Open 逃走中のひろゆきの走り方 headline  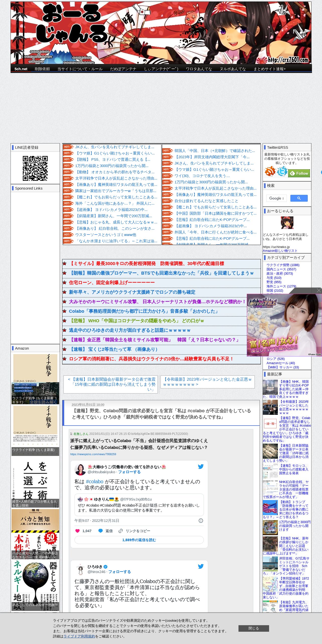pos(130,330)
